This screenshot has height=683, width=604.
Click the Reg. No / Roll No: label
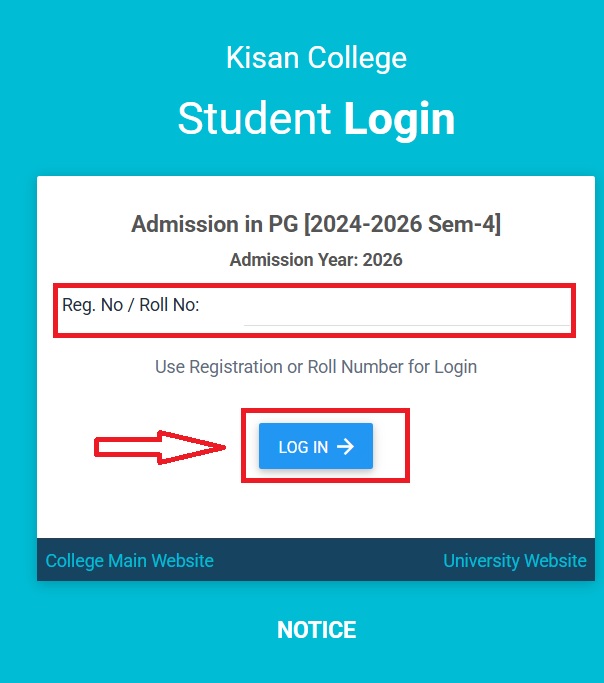(131, 305)
